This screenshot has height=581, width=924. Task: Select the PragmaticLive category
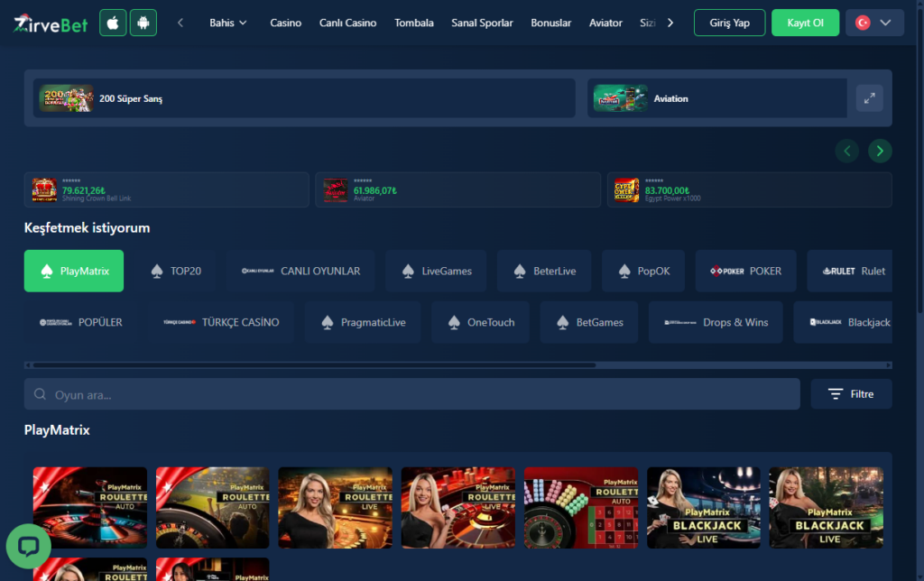[x=363, y=322]
